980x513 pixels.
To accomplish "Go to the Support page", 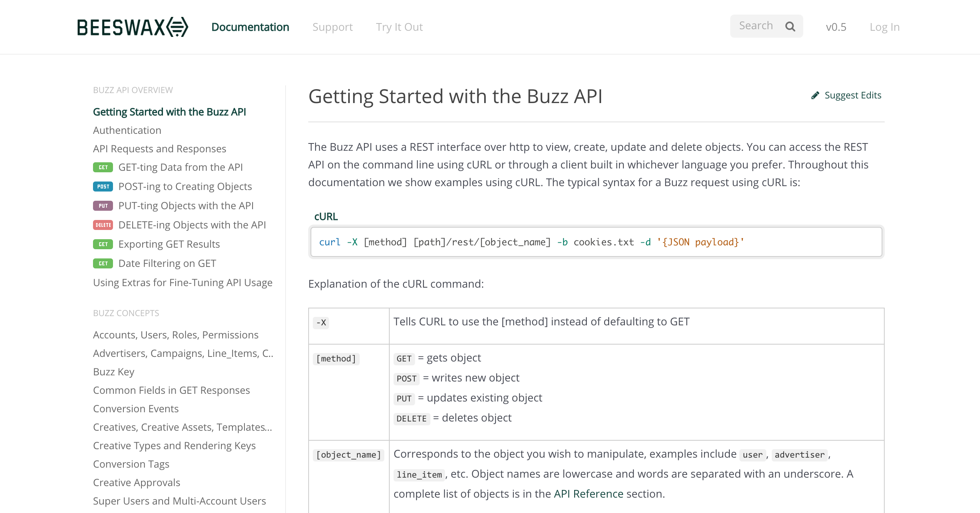I will [x=332, y=27].
